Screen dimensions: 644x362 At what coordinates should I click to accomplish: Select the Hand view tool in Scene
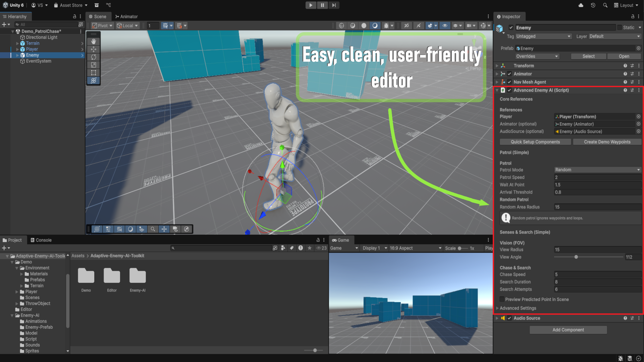point(94,41)
